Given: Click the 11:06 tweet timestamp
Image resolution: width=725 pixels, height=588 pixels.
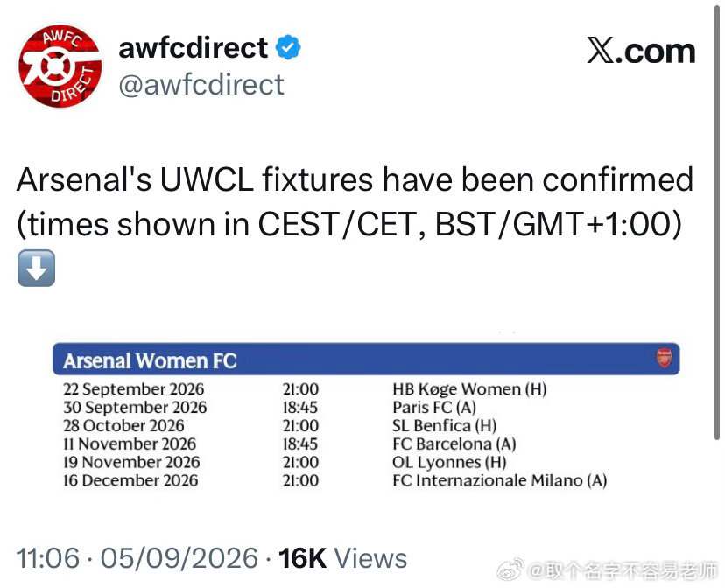Looking at the screenshot, I should pos(48,558).
